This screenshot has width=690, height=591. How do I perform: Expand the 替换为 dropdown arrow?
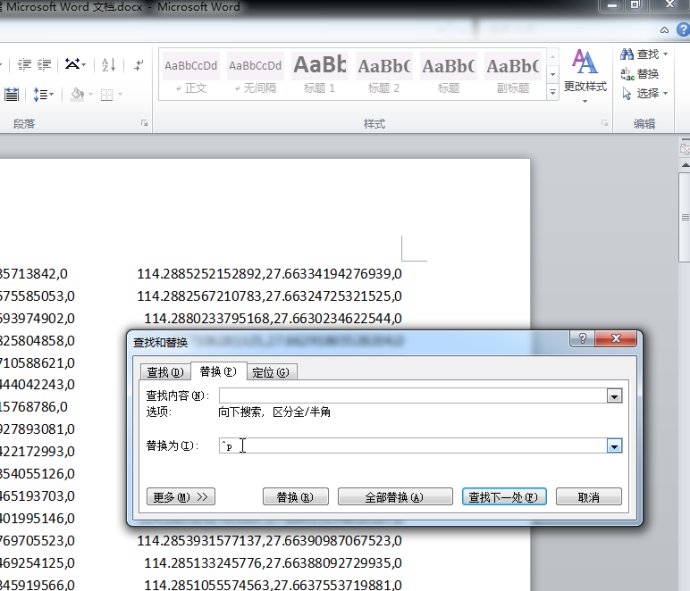[615, 446]
